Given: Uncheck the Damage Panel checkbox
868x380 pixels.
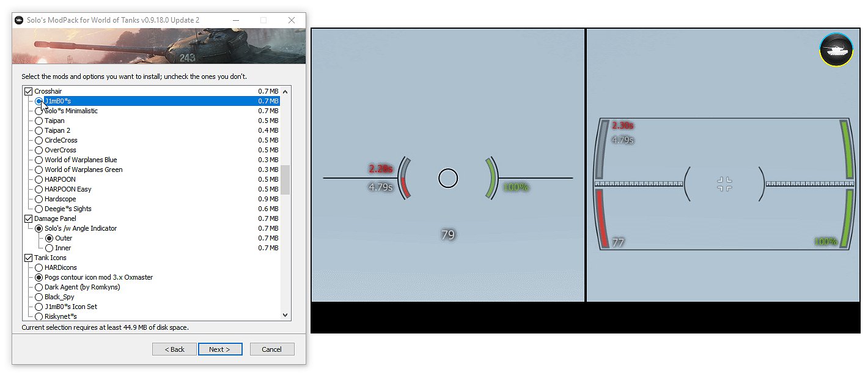Looking at the screenshot, I should [28, 218].
